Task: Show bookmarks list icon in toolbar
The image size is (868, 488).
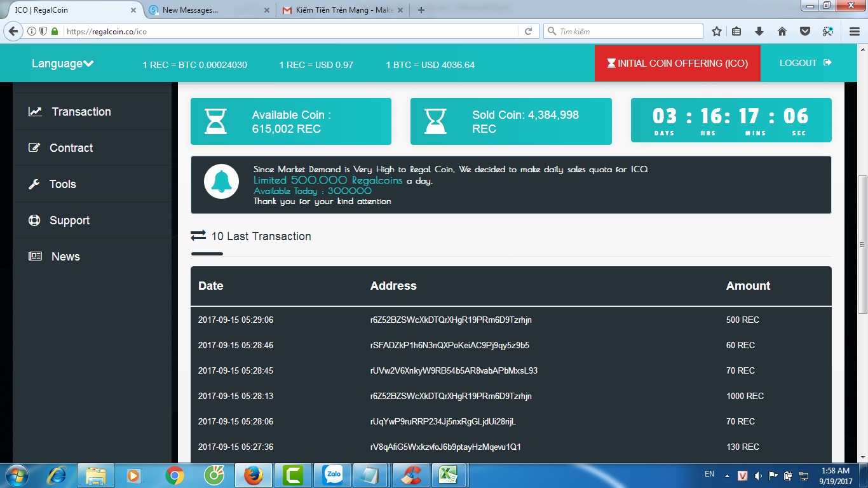Action: (736, 31)
